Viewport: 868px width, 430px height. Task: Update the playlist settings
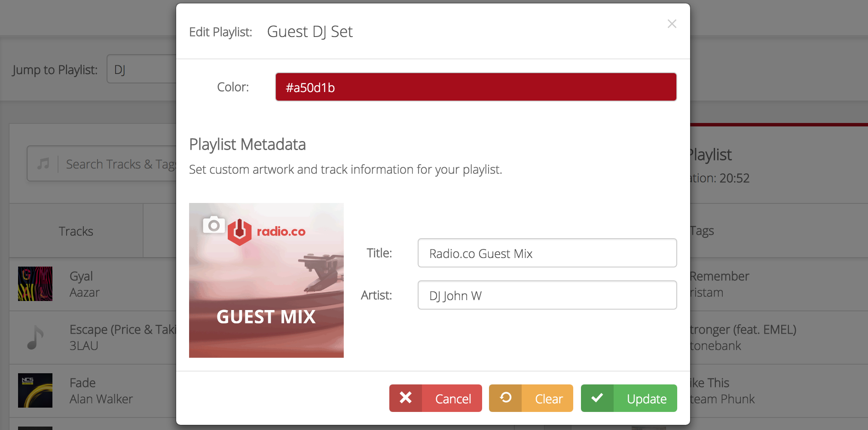click(629, 399)
